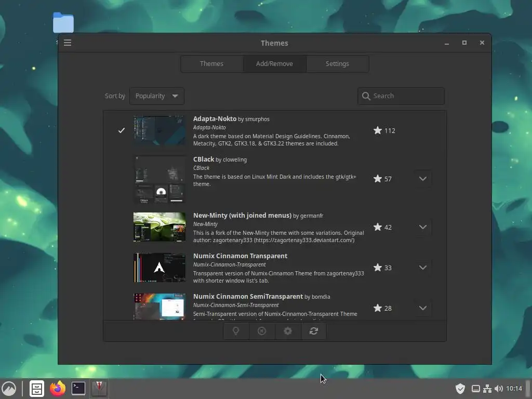The height and width of the screenshot is (399, 532).
Task: Open the Sort by Popularity dropdown
Action: click(157, 96)
